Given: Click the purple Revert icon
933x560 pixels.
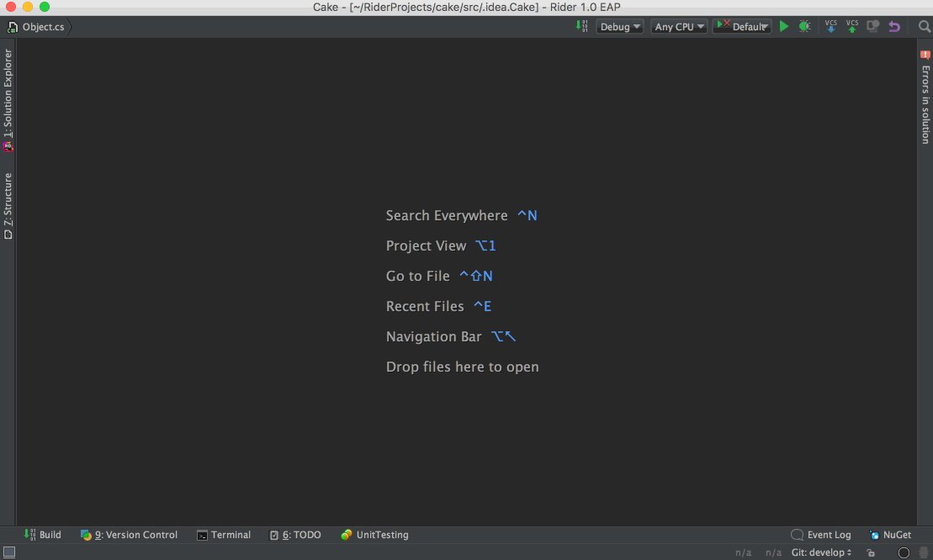Looking at the screenshot, I should pos(893,26).
